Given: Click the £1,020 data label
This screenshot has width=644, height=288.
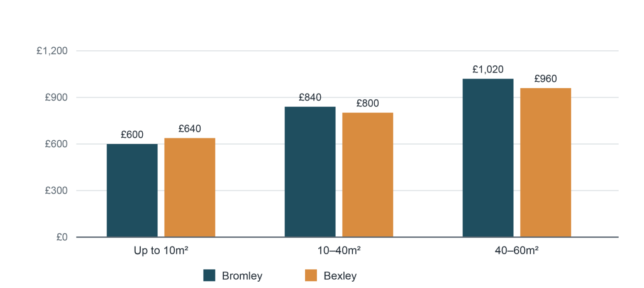Looking at the screenshot, I should [488, 69].
